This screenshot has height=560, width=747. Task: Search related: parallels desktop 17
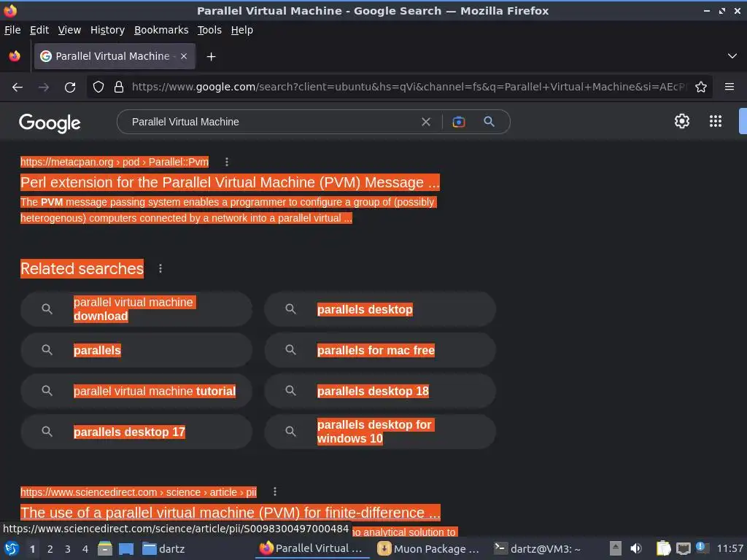tap(136, 432)
